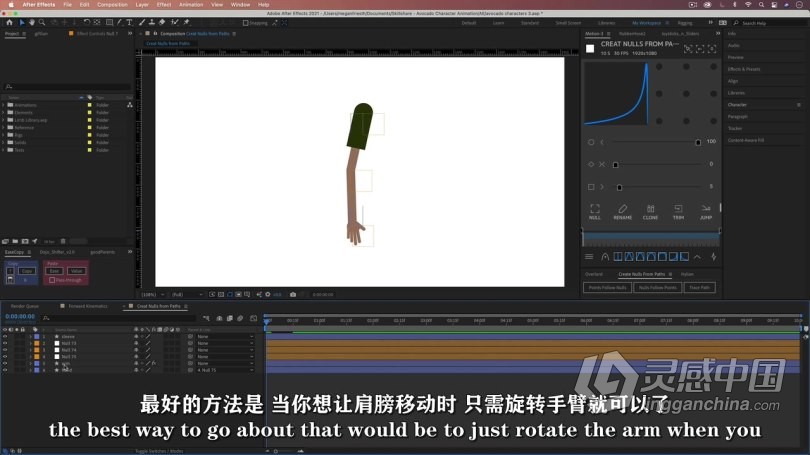Select the Rectangle shape tool

coord(110,23)
